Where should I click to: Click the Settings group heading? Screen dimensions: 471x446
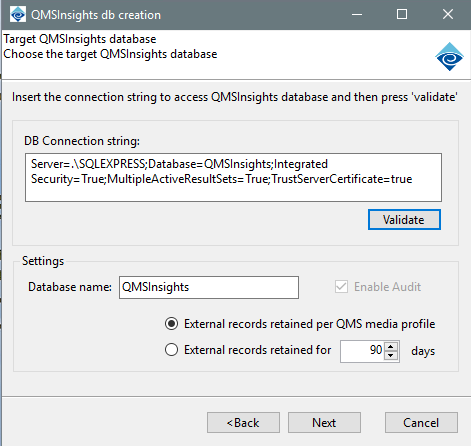(43, 261)
